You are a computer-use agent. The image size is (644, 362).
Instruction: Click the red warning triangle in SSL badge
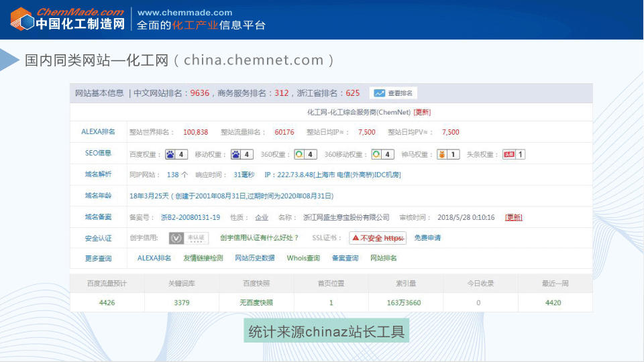tap(356, 237)
